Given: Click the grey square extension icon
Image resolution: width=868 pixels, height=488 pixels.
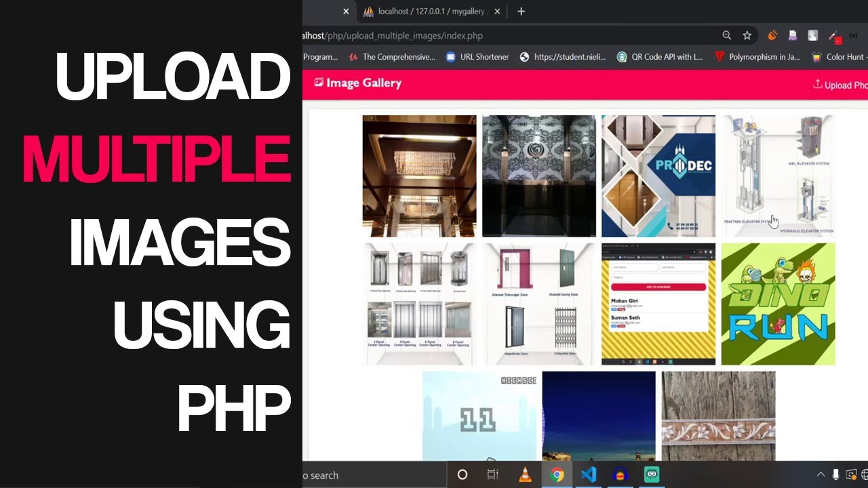Looking at the screenshot, I should point(813,35).
